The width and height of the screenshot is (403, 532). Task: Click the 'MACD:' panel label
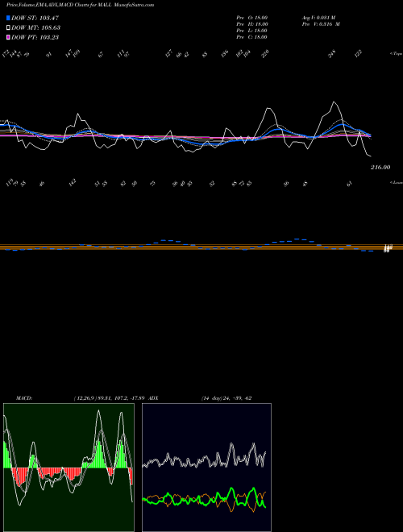(x=23, y=398)
